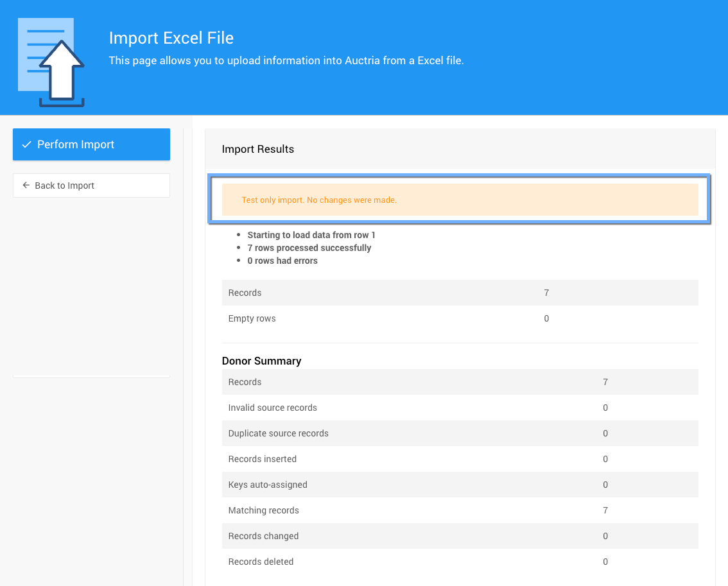Viewport: 728px width, 586px height.
Task: Click 'Starting to load data from row 1'
Action: coord(311,235)
